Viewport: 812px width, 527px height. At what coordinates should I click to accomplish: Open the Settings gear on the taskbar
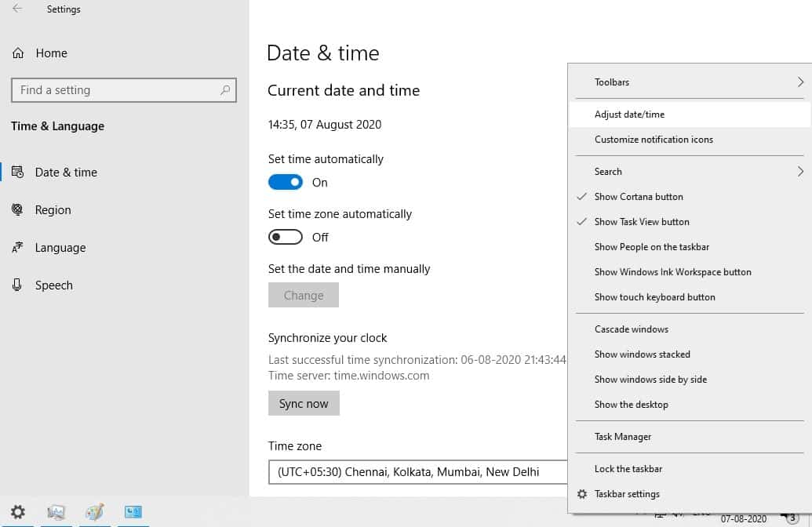17,511
